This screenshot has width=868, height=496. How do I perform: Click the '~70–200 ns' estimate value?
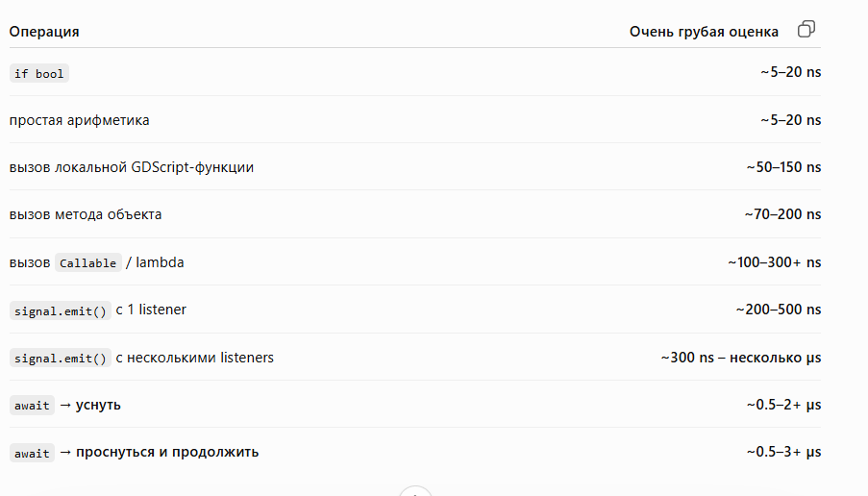(782, 214)
